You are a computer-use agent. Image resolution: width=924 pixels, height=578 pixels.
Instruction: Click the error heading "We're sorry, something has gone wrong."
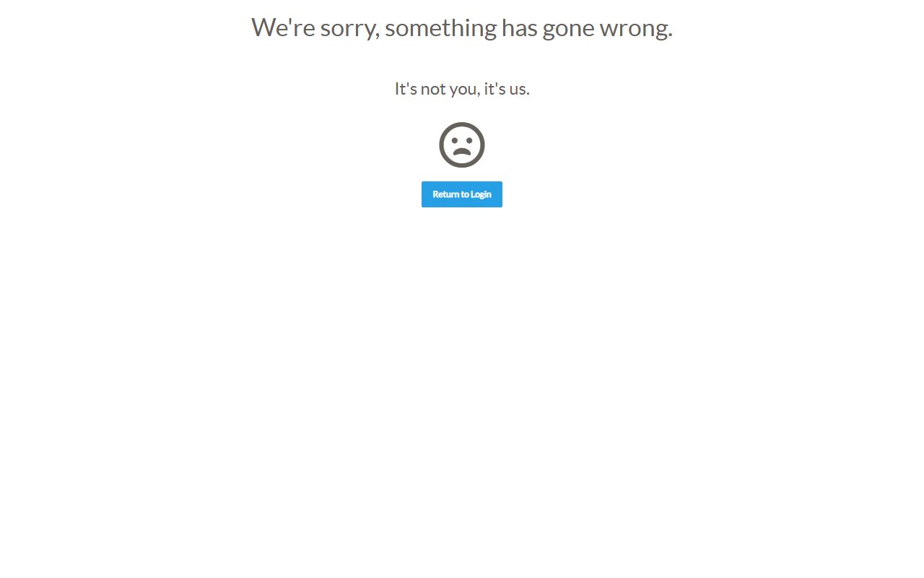click(x=462, y=27)
